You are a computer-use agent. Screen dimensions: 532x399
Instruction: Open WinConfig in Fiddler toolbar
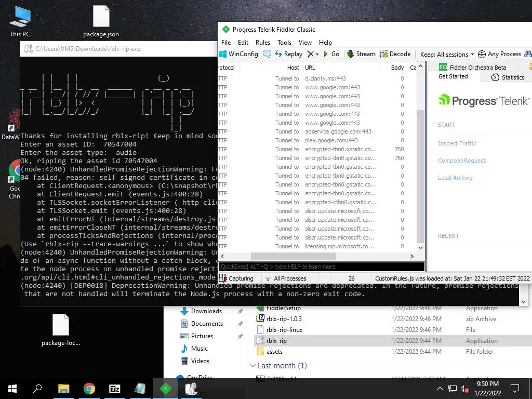click(x=239, y=54)
